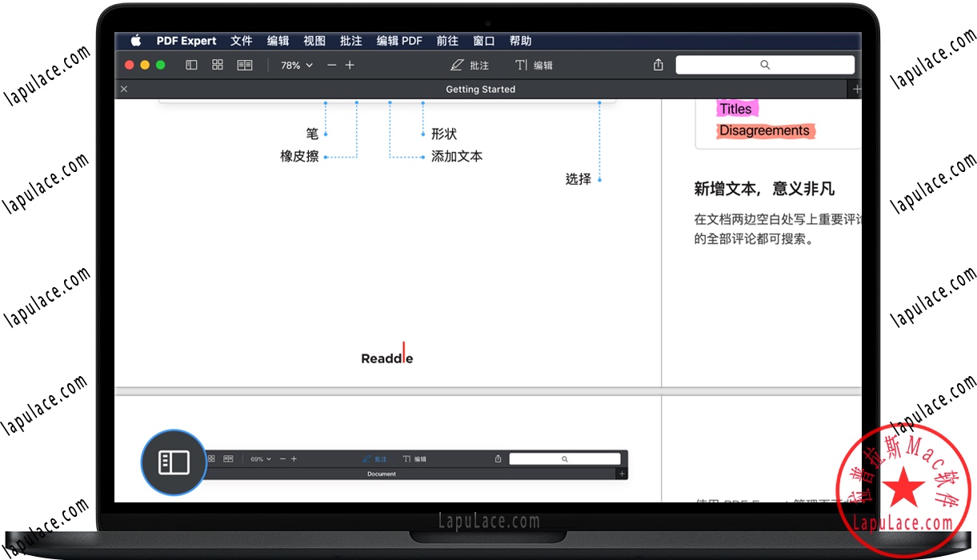Open the 文件 menu
This screenshot has height=560, width=977.
pyautogui.click(x=242, y=41)
